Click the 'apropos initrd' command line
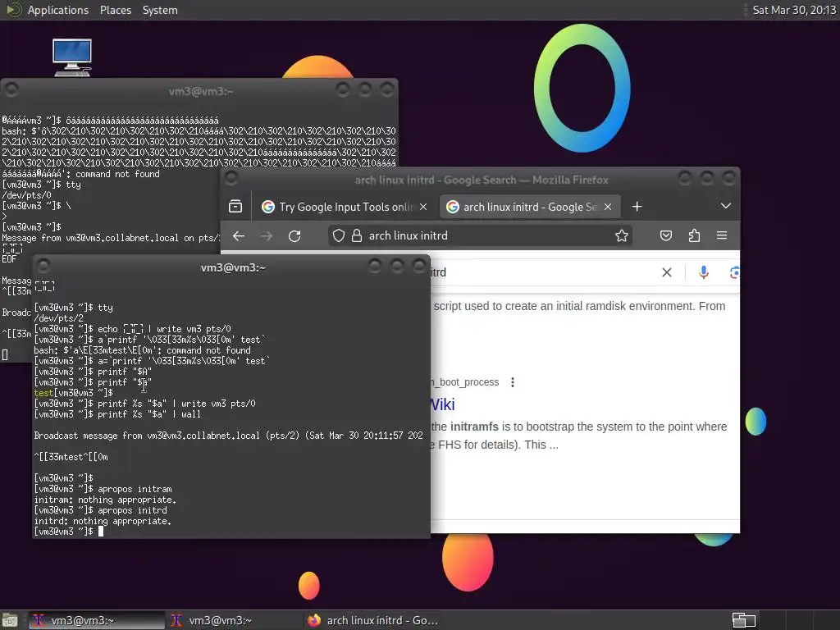 pos(101,510)
